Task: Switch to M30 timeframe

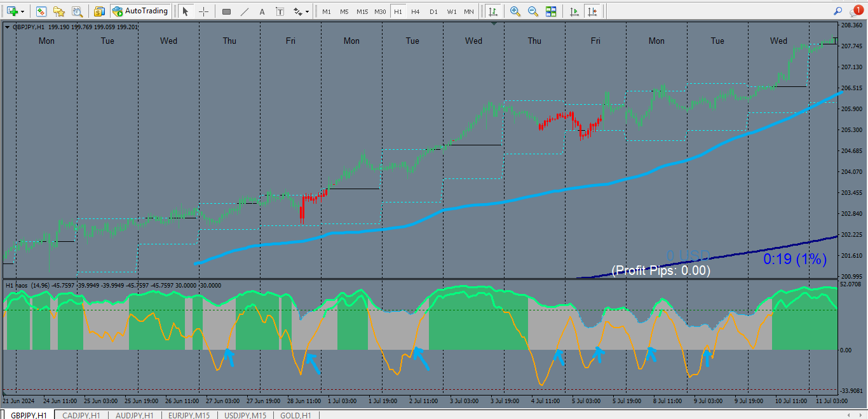Action: [380, 11]
